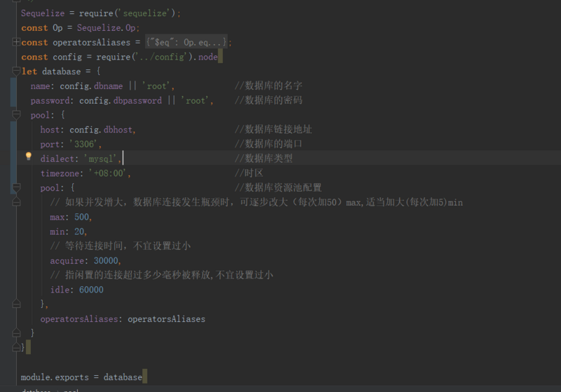Click the idle value 60000
This screenshot has height=392, width=561.
coord(91,290)
